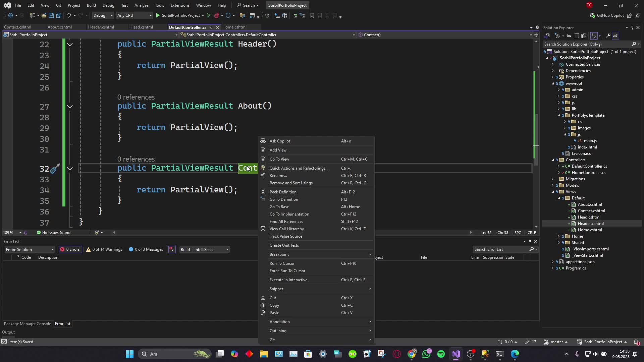Select Find All References in the context menu
Viewport: 644px width, 362px height.
point(316,222)
